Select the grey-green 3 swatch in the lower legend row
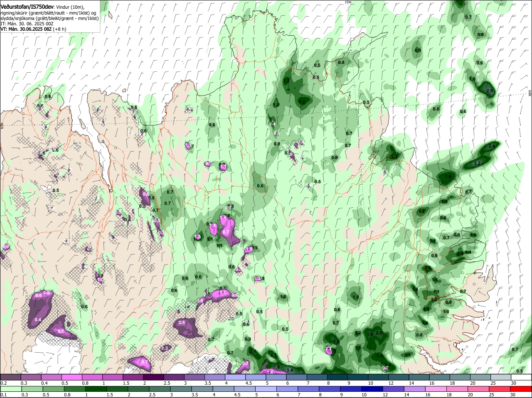Image resolution: width=532 pixels, height=398 pixels. (181, 389)
